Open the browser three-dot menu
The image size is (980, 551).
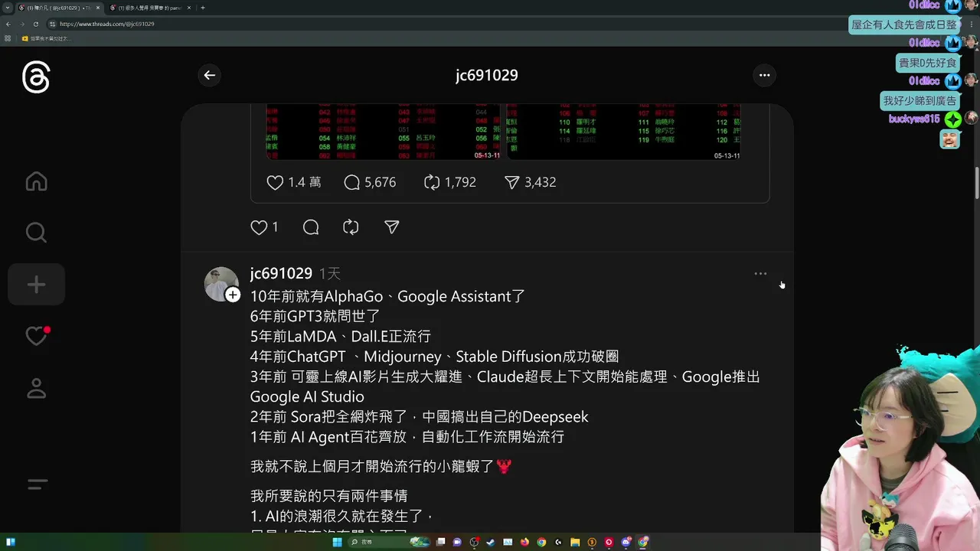(972, 24)
